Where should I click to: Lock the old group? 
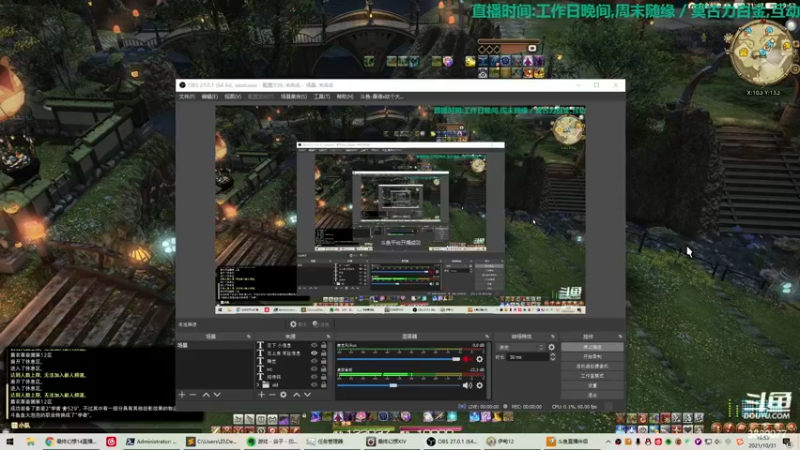click(323, 385)
